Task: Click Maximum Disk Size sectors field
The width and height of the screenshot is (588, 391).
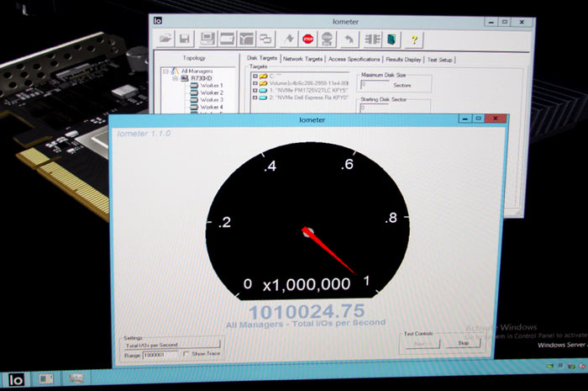Action: point(375,85)
